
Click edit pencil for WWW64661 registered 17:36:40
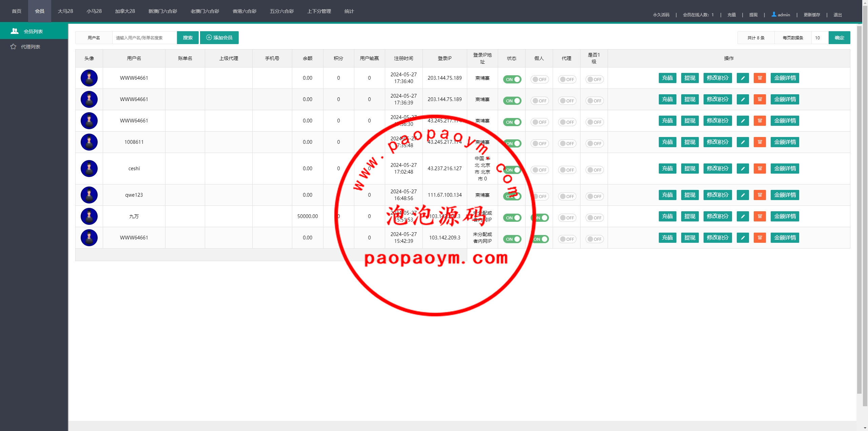pyautogui.click(x=743, y=78)
